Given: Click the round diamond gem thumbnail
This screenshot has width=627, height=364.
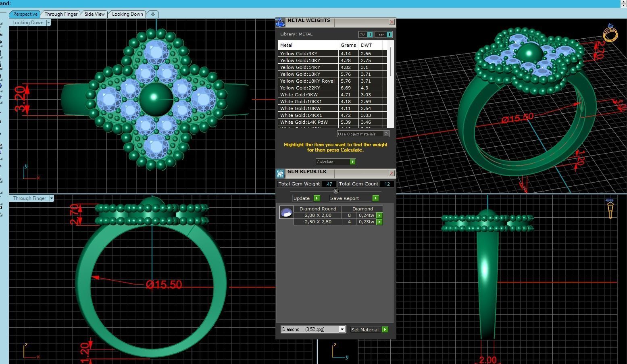Looking at the screenshot, I should tap(286, 212).
